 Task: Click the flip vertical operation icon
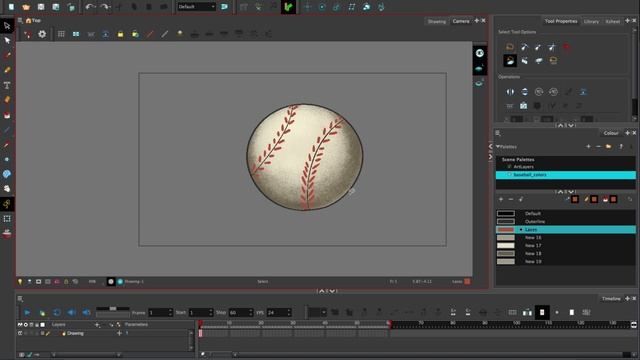point(524,91)
